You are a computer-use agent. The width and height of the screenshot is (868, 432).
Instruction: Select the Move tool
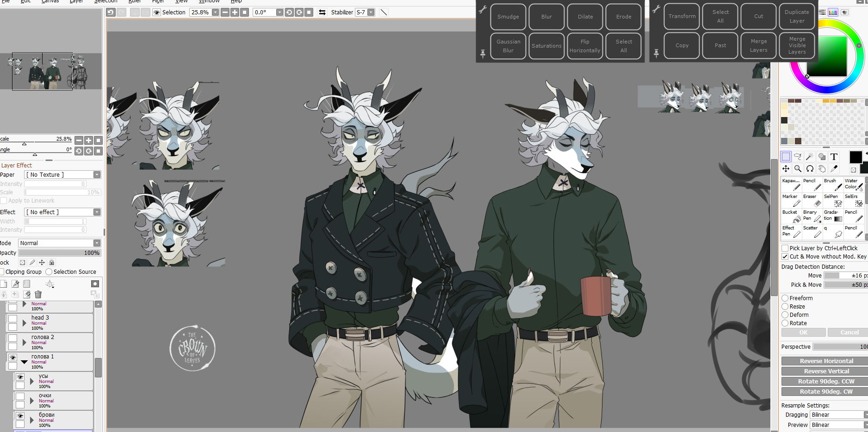pyautogui.click(x=786, y=169)
